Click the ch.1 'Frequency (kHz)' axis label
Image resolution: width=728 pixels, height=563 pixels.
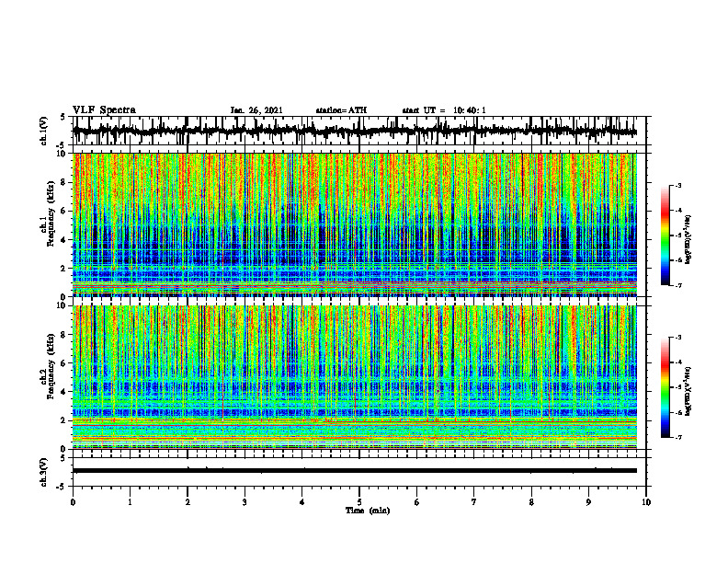[51, 213]
